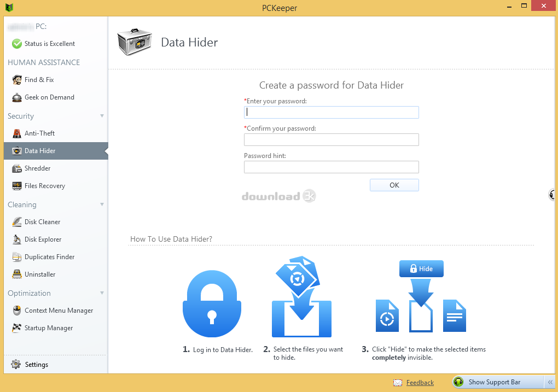Open Files Recovery

[x=56, y=186]
